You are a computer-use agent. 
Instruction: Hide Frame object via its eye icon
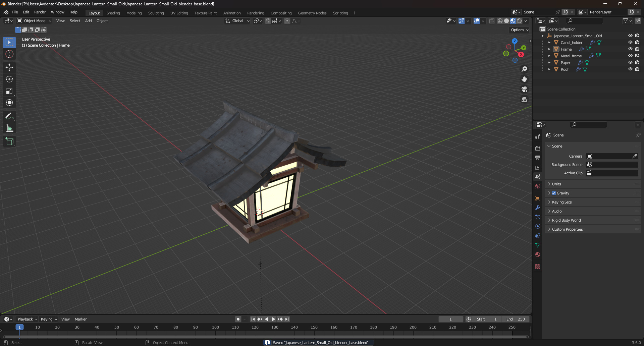pyautogui.click(x=630, y=49)
